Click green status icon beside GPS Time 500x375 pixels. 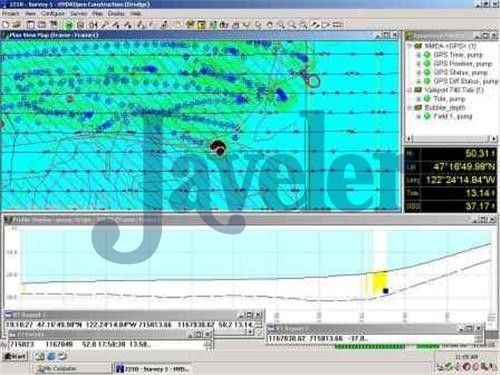[427, 55]
